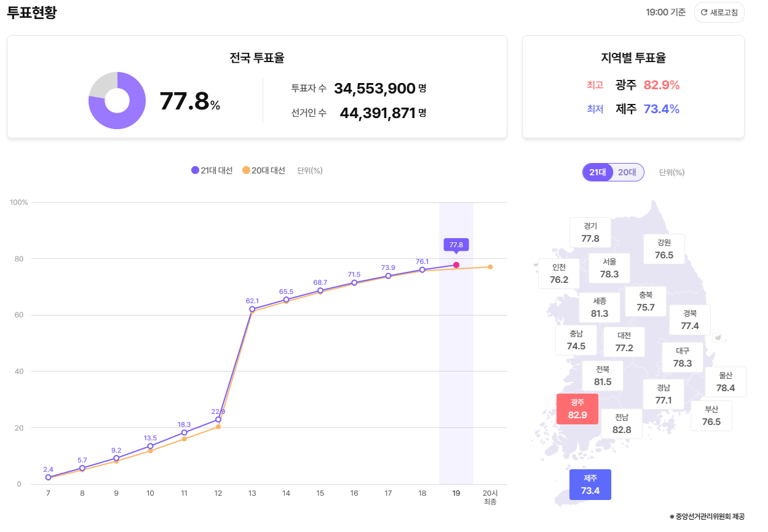Screen dimensions: 768x532
Task: Select the 경기 77.8 region label
Action: pyautogui.click(x=590, y=232)
